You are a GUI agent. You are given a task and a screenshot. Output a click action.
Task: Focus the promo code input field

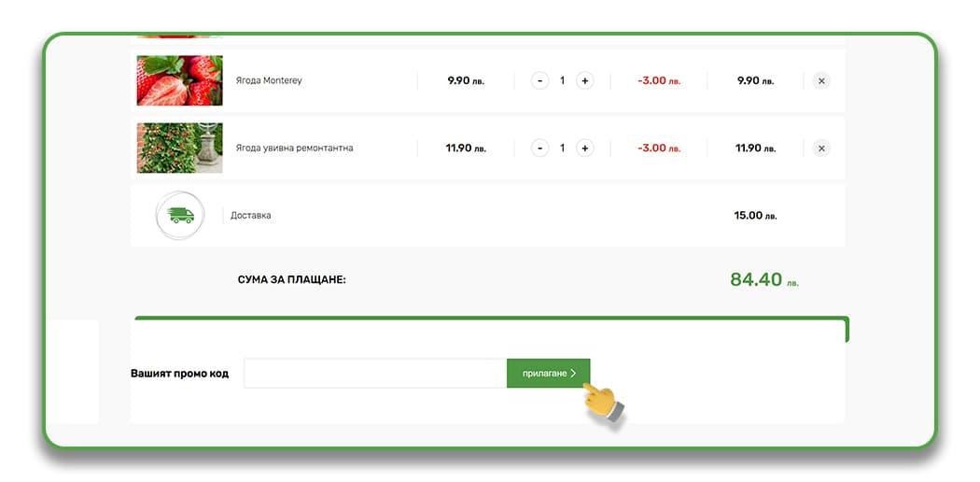click(374, 374)
